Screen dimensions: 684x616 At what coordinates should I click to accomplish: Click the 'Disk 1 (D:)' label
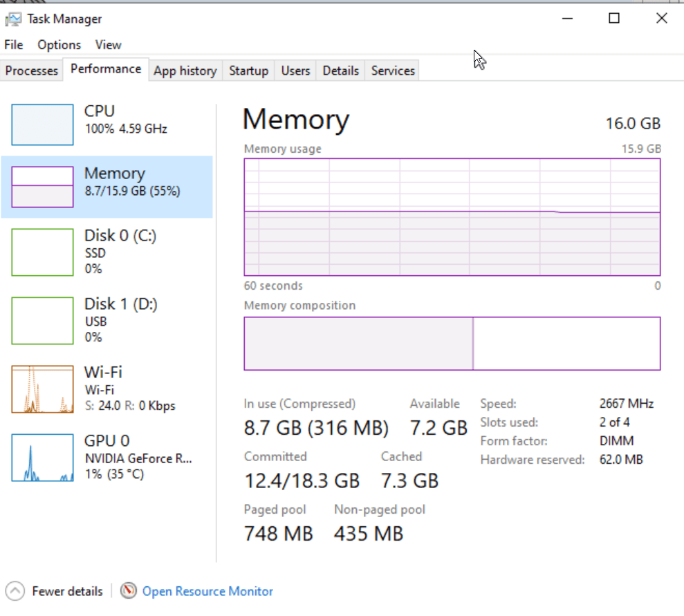click(121, 304)
